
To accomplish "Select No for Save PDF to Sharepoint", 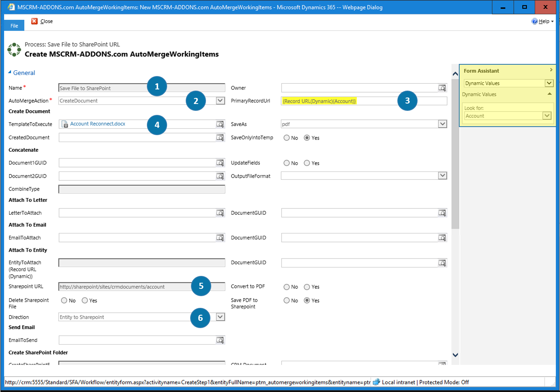I will point(286,300).
